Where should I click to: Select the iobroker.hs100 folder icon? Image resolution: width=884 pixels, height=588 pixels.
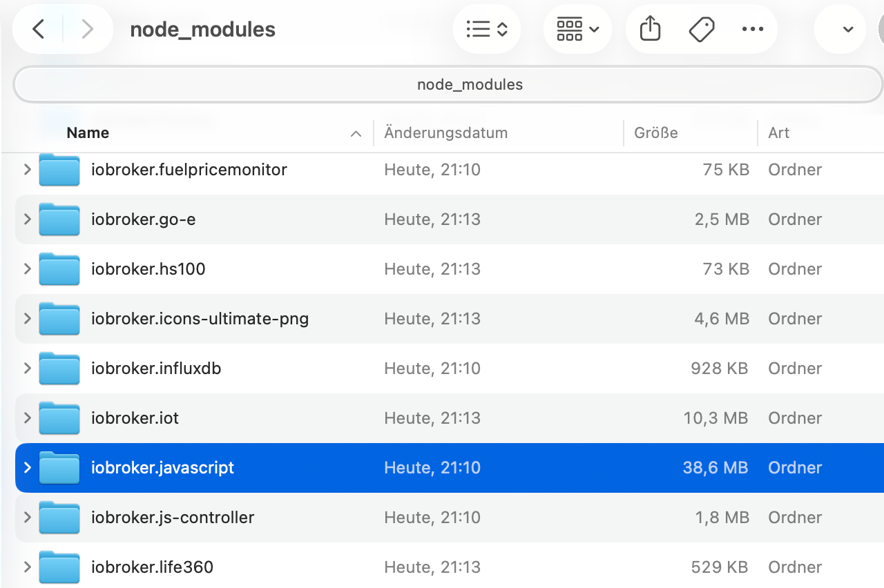(x=59, y=268)
